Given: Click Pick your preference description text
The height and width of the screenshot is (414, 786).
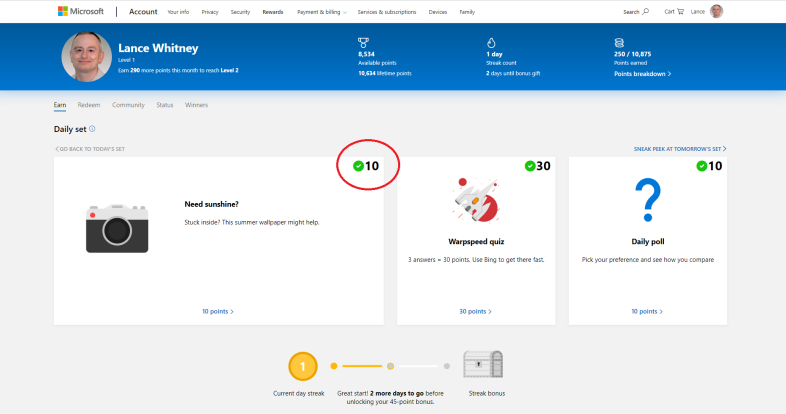Looking at the screenshot, I should (648, 260).
